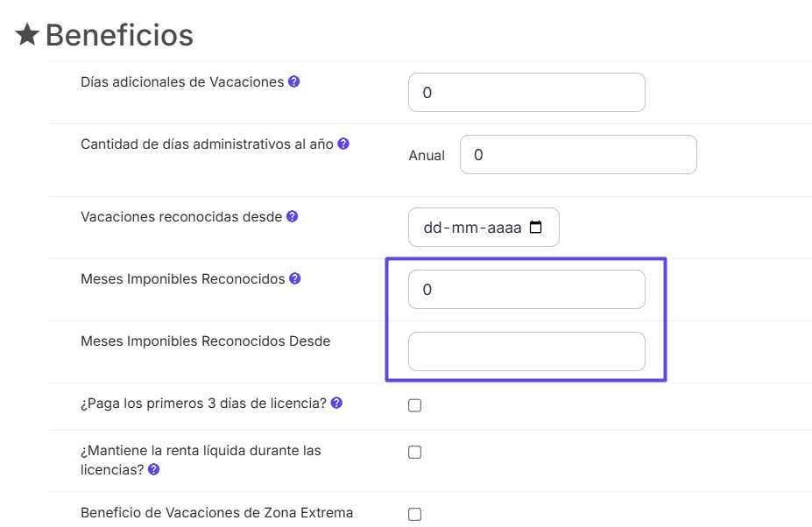The height and width of the screenshot is (527, 812).
Task: Show help for Meses Imponibles Reconocidos
Action: click(x=295, y=278)
